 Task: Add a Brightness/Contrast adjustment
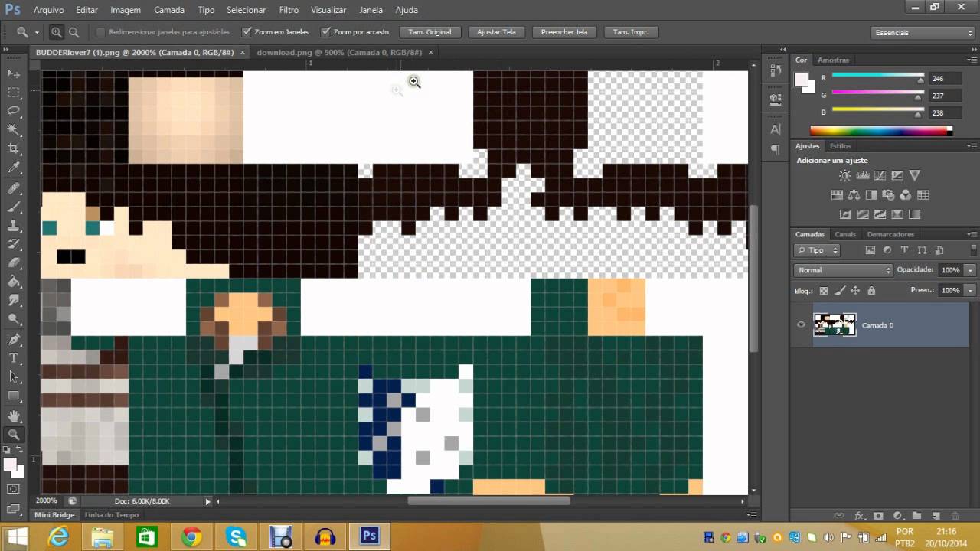(x=845, y=176)
